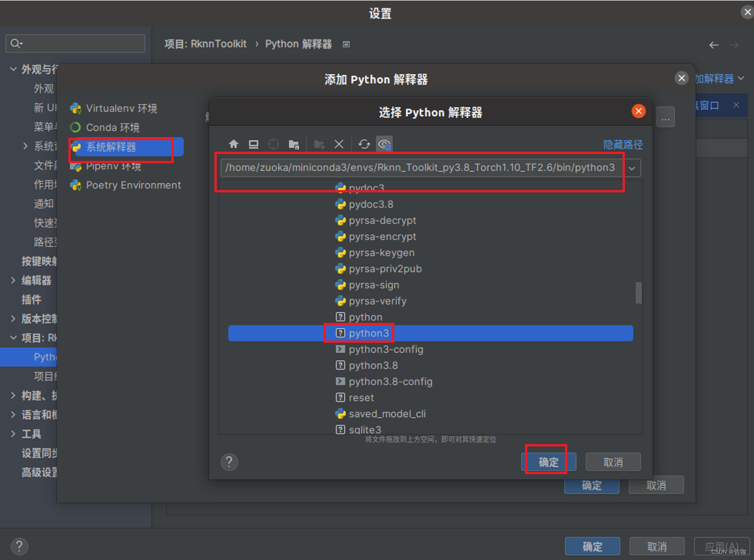This screenshot has width=754, height=560.
Task: Open the browse ellipsis button
Action: [665, 117]
